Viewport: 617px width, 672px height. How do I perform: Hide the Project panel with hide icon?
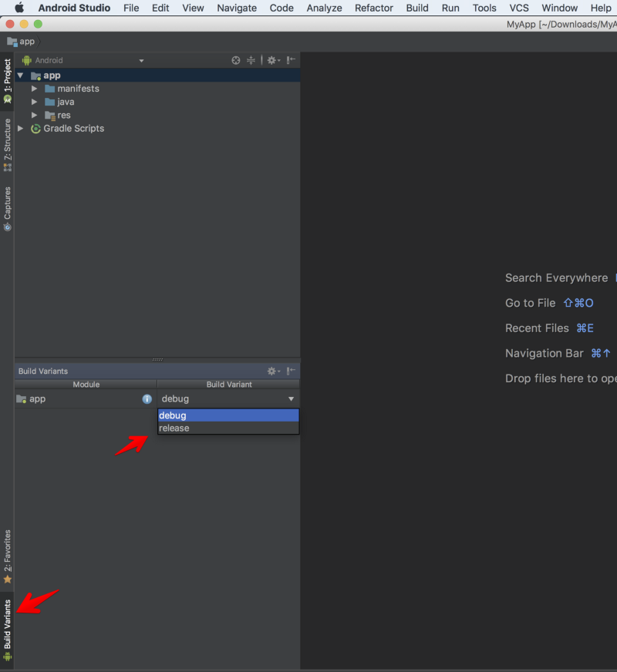(x=291, y=60)
